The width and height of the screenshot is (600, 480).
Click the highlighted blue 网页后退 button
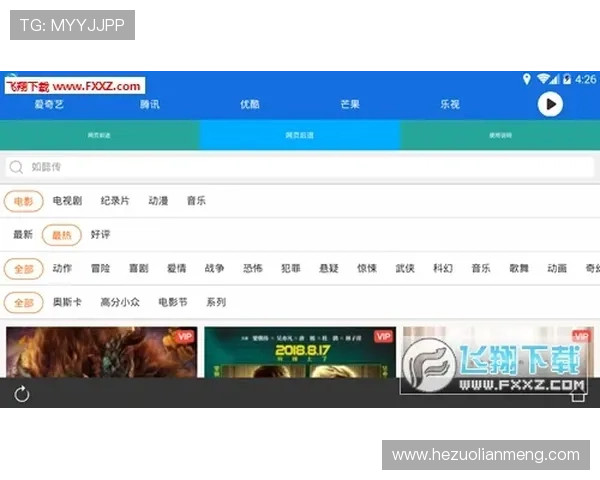[x=300, y=135]
